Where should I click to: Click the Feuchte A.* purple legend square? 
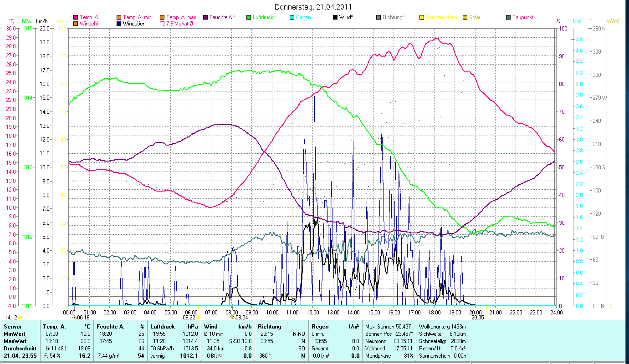[205, 17]
